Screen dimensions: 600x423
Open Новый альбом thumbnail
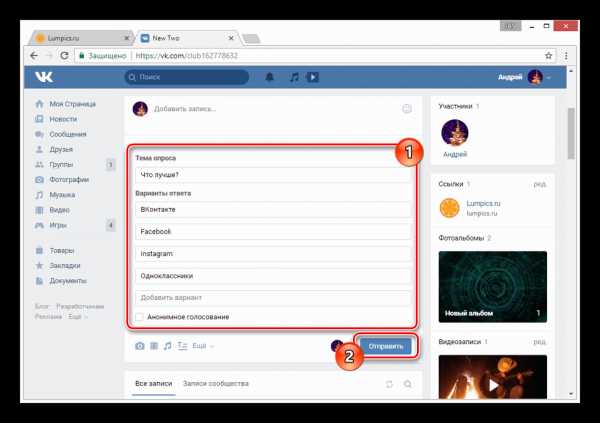click(x=492, y=287)
